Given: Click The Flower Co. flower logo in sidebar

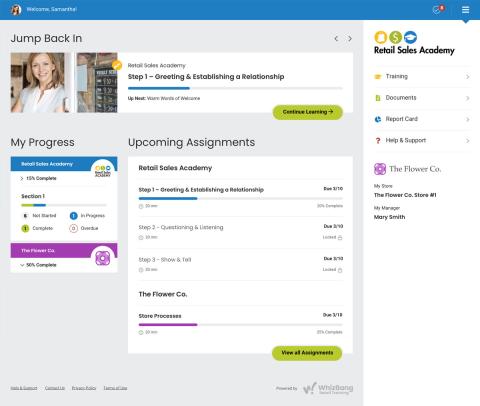Looking at the screenshot, I should [x=380, y=169].
